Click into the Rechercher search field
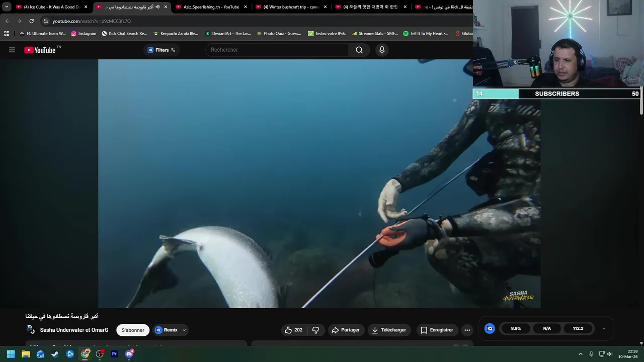The width and height of the screenshot is (644, 362). (x=277, y=50)
